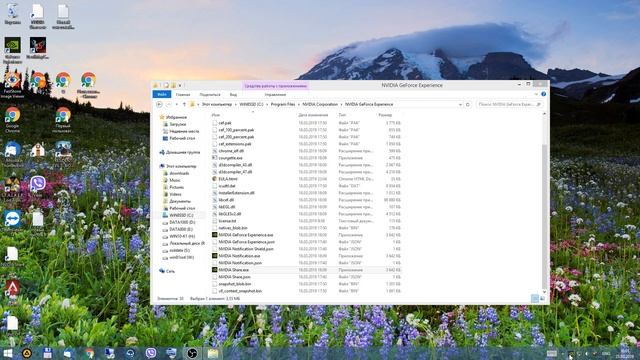The image size is (640, 360).
Task: Click scrollbar down arrow in file list
Action: [x=544, y=291]
